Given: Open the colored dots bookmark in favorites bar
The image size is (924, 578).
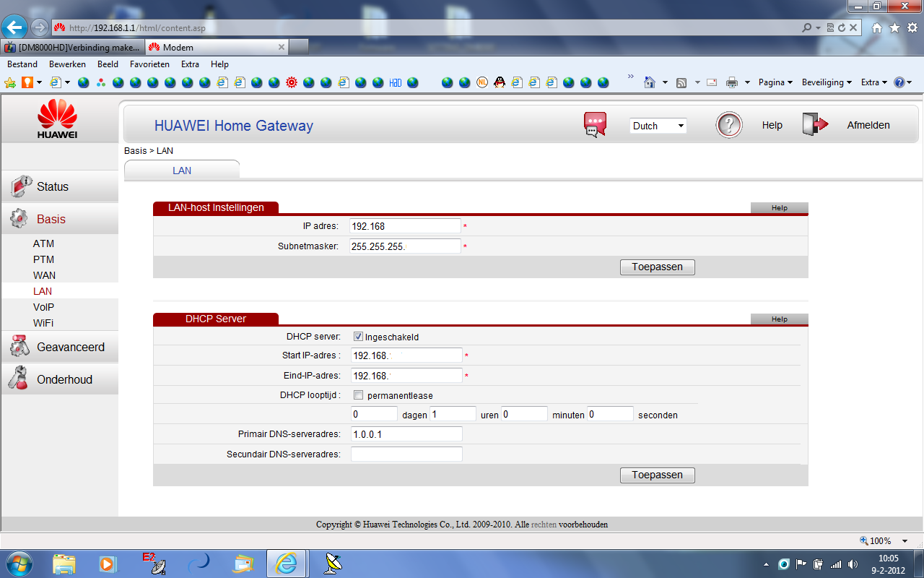Looking at the screenshot, I should click(101, 82).
